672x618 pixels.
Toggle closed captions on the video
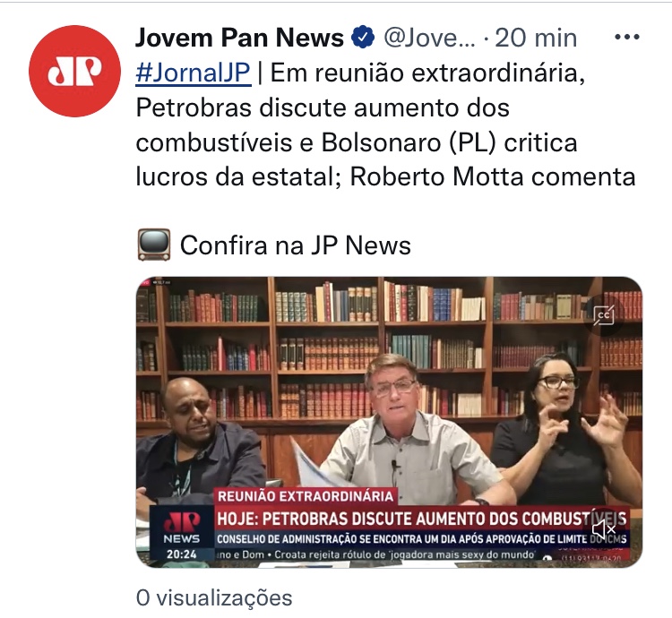pos(604,316)
